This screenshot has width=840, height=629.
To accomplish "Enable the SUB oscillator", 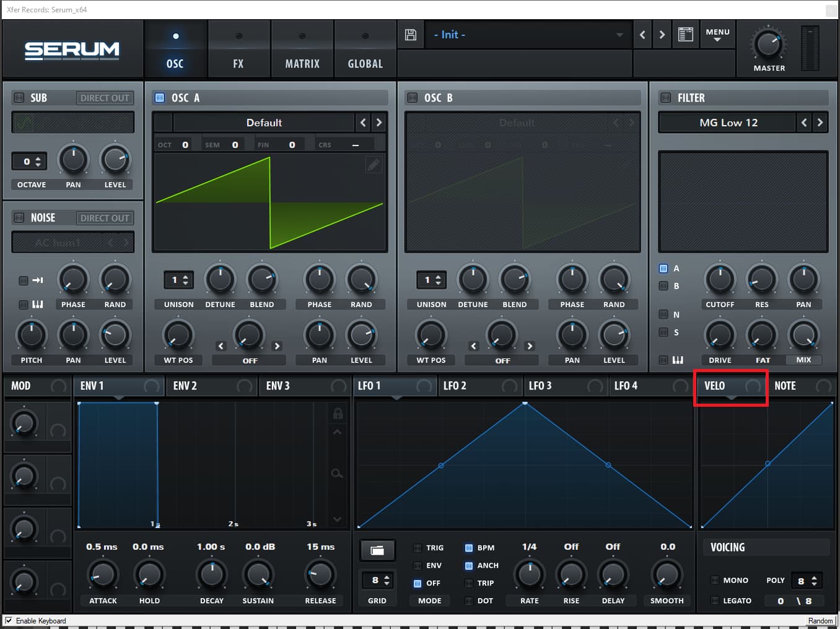I will click(19, 98).
